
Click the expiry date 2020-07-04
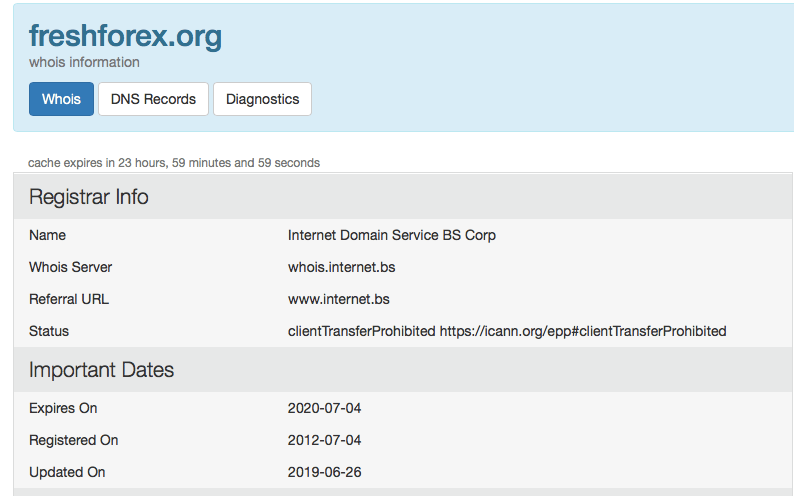point(323,408)
